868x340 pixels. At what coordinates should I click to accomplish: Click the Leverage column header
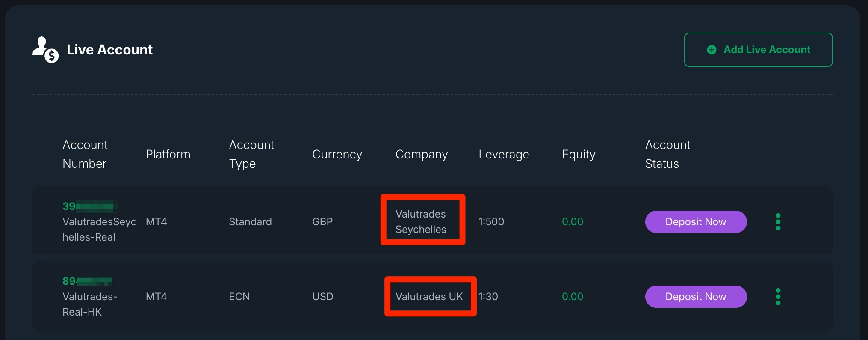(x=504, y=154)
